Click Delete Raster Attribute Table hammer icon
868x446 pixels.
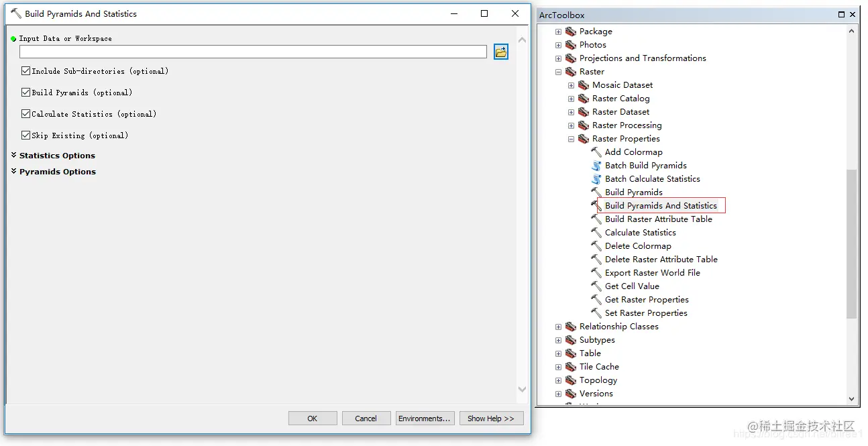pos(596,260)
